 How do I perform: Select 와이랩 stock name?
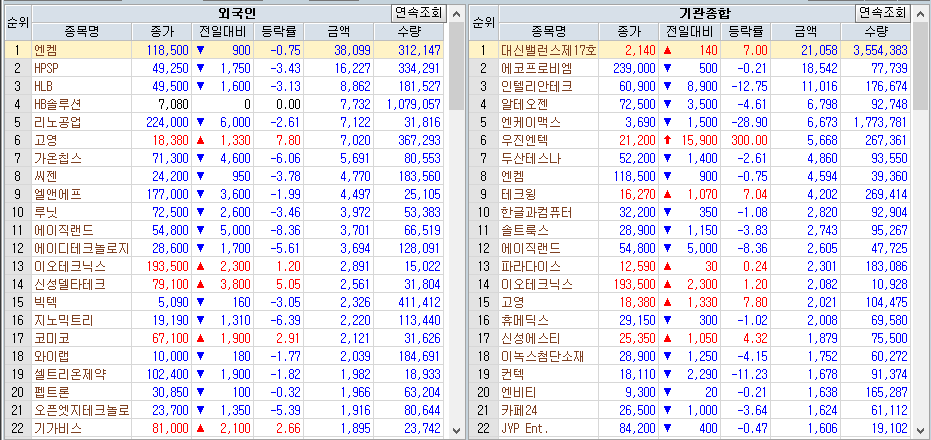(x=52, y=356)
